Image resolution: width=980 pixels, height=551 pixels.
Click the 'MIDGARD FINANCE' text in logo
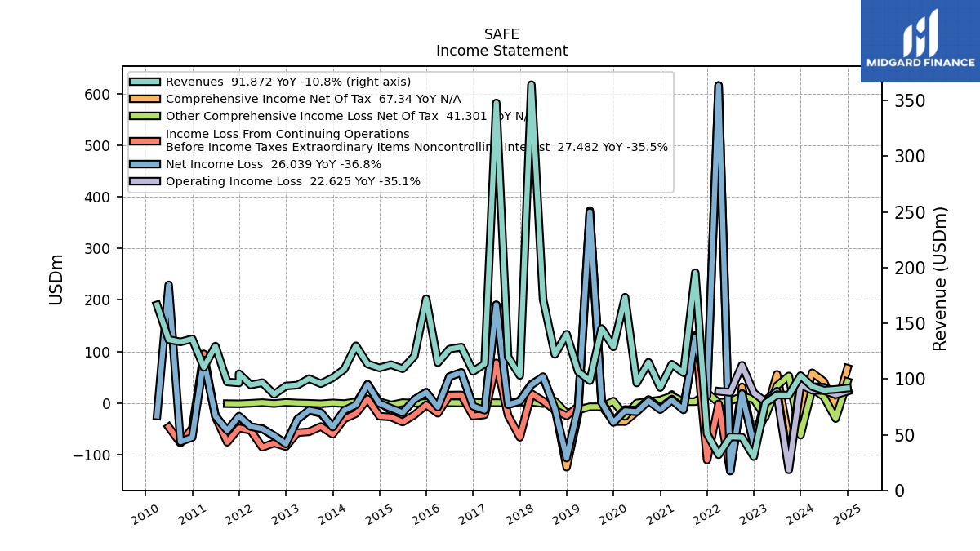[x=920, y=63]
